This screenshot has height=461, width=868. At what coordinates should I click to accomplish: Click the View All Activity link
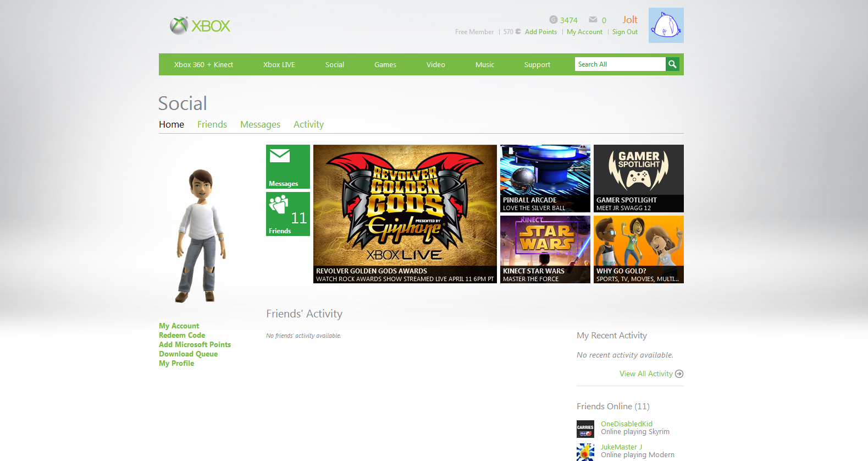[x=646, y=374]
